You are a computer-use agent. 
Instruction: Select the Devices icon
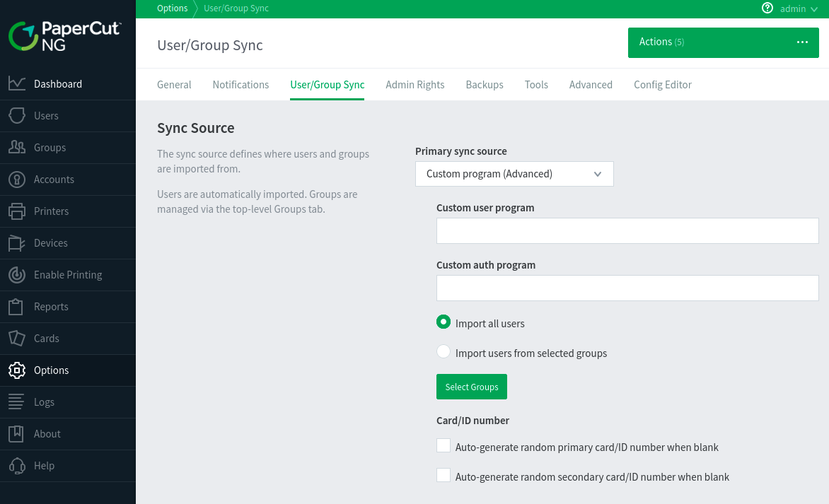(x=17, y=242)
